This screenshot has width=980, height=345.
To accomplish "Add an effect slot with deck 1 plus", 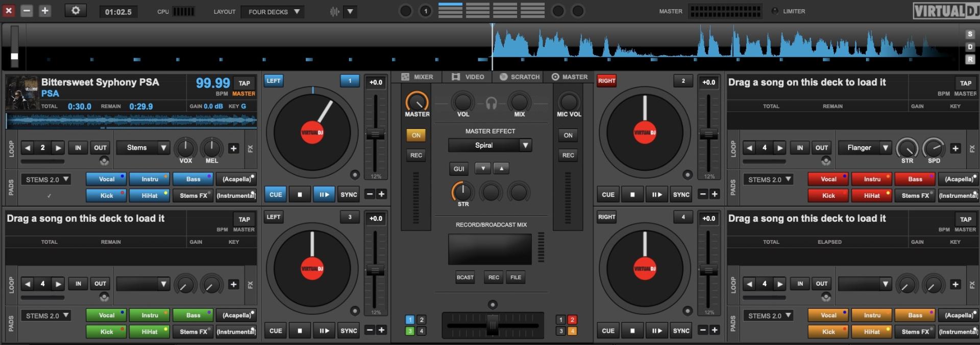I will (x=234, y=148).
